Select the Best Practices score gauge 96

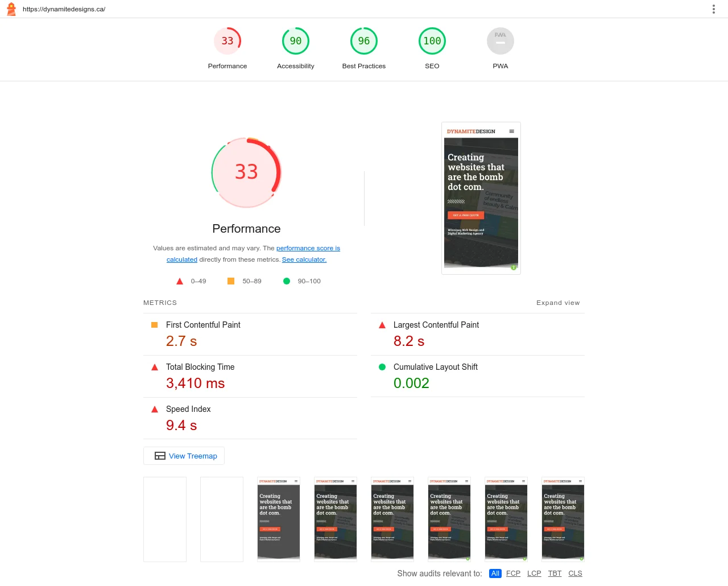tap(364, 42)
